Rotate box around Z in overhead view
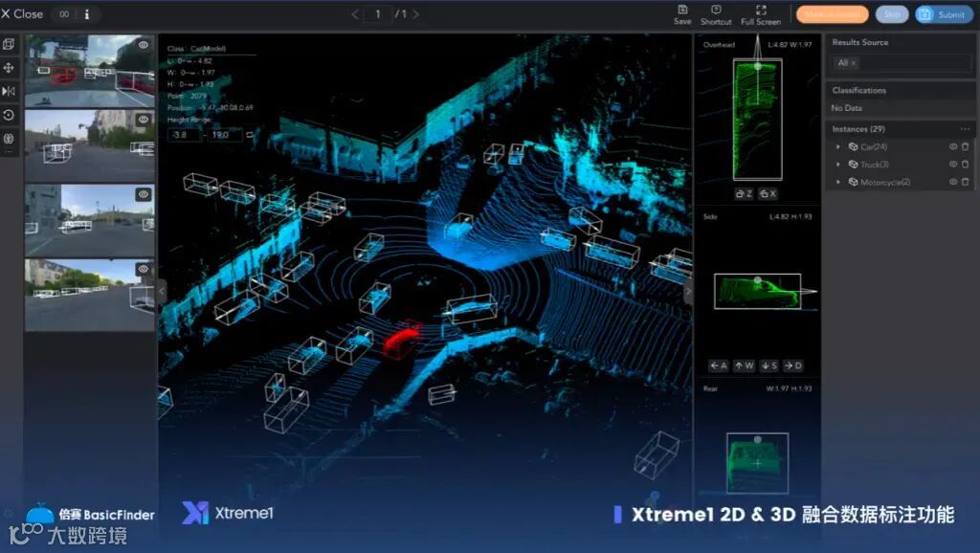The height and width of the screenshot is (553, 980). (744, 193)
